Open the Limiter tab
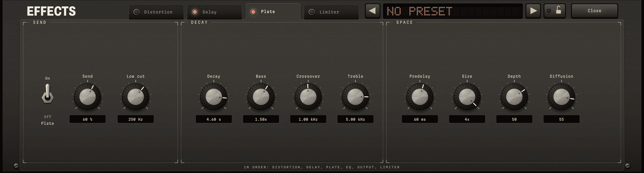The image size is (644, 173). [331, 12]
